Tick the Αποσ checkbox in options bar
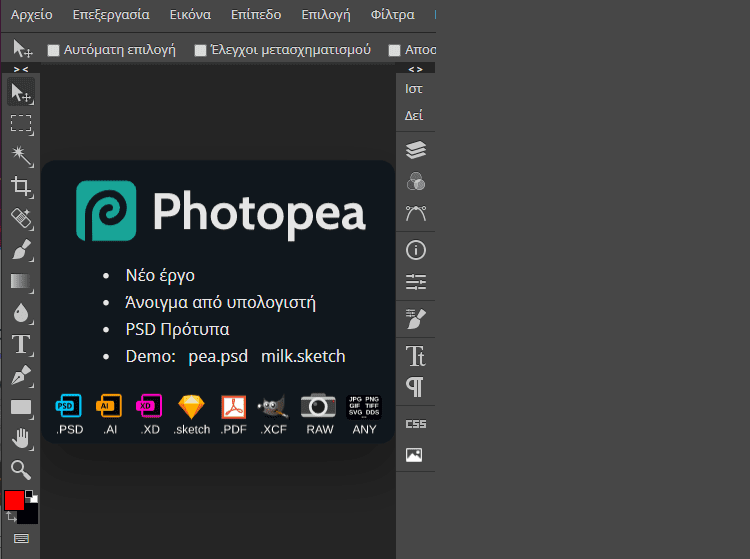 tap(394, 50)
